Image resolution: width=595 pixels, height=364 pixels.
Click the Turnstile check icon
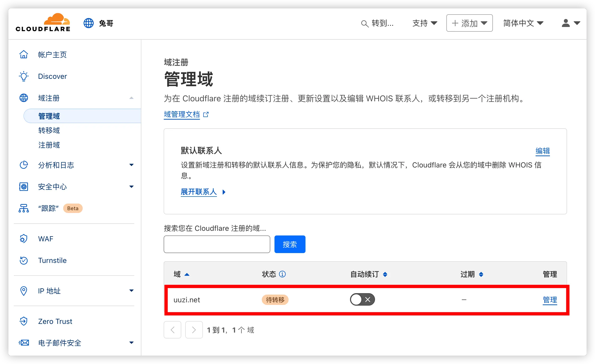[x=24, y=261]
